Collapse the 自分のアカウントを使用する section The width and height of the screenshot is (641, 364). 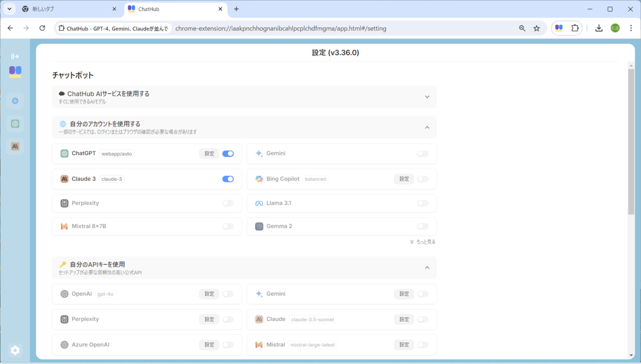pyautogui.click(x=244, y=127)
